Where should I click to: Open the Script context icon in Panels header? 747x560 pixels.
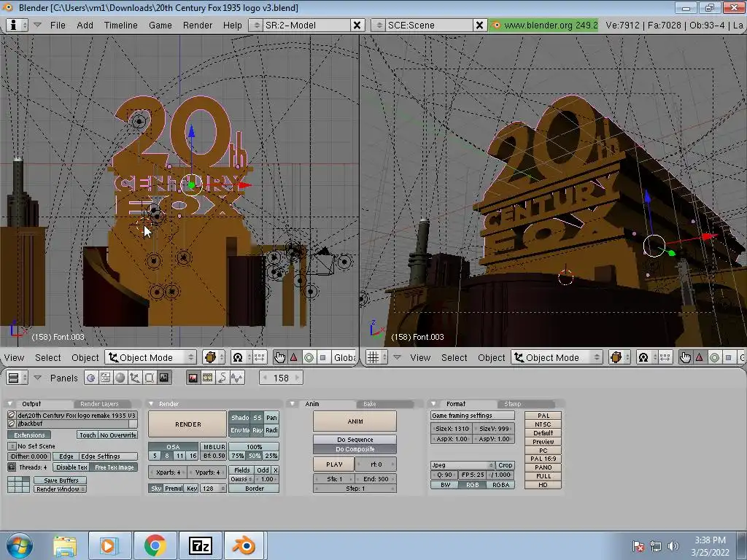(x=105, y=378)
